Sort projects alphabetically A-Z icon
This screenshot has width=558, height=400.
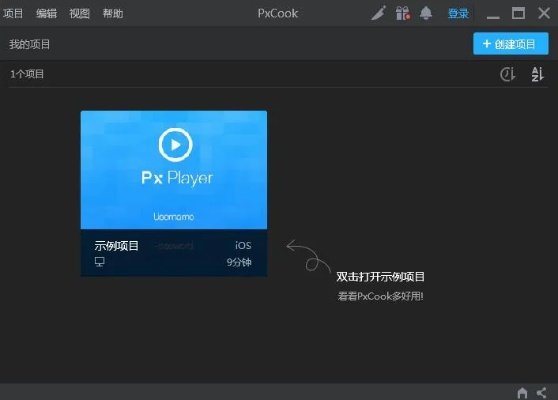(x=537, y=74)
